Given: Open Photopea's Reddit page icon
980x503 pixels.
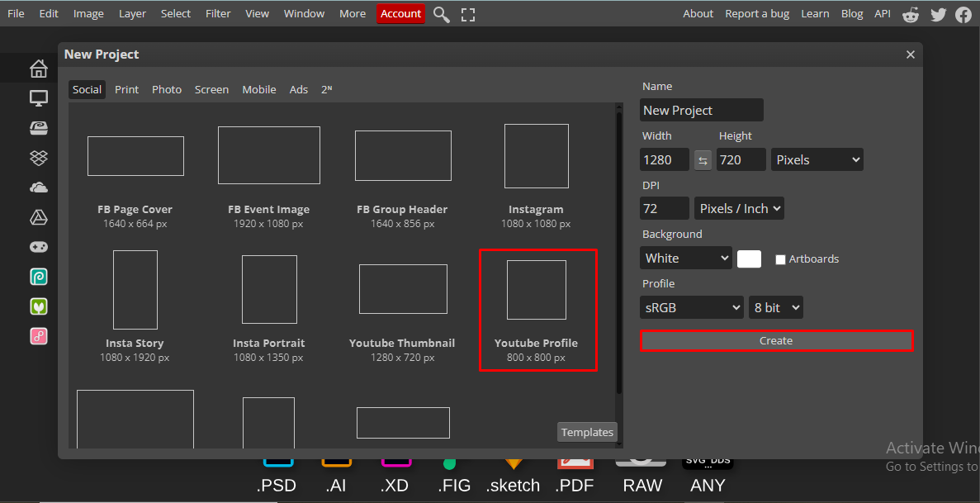Looking at the screenshot, I should (x=911, y=14).
